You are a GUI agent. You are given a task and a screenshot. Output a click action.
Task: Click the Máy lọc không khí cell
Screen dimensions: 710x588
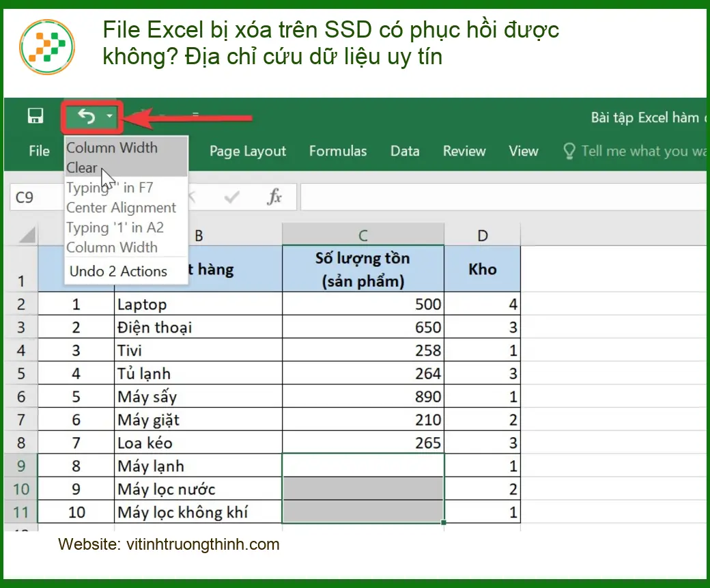(199, 512)
